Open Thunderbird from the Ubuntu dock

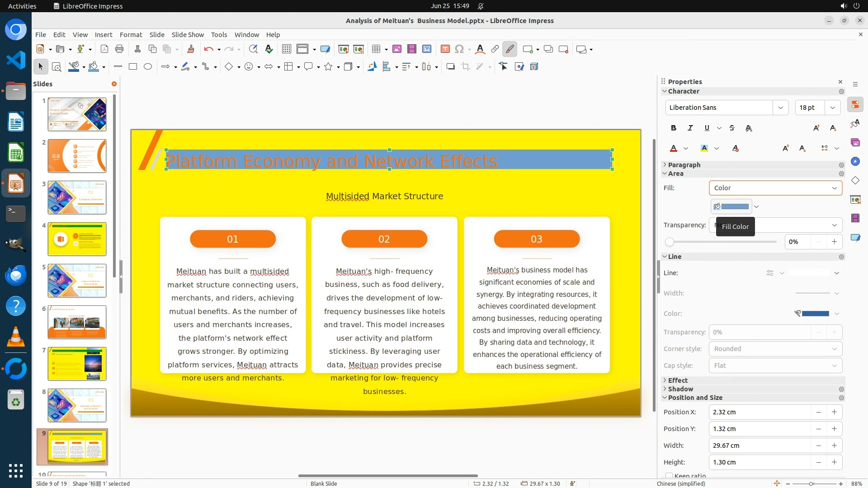click(15, 275)
